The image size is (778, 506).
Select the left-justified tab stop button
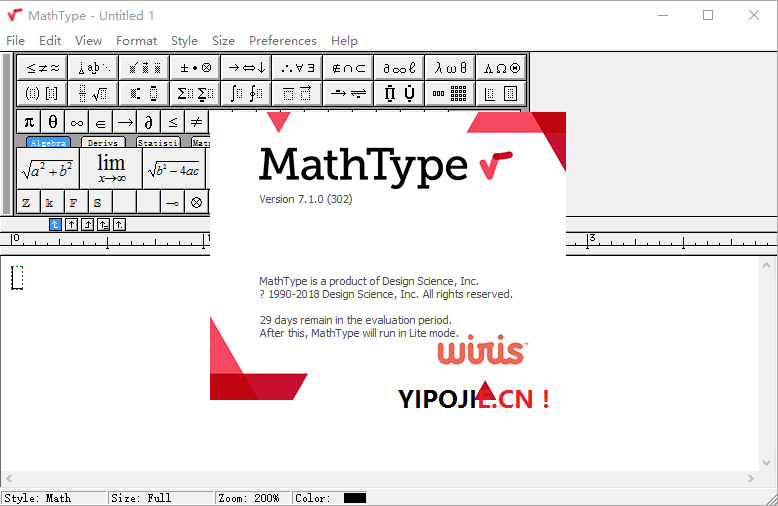click(x=55, y=225)
